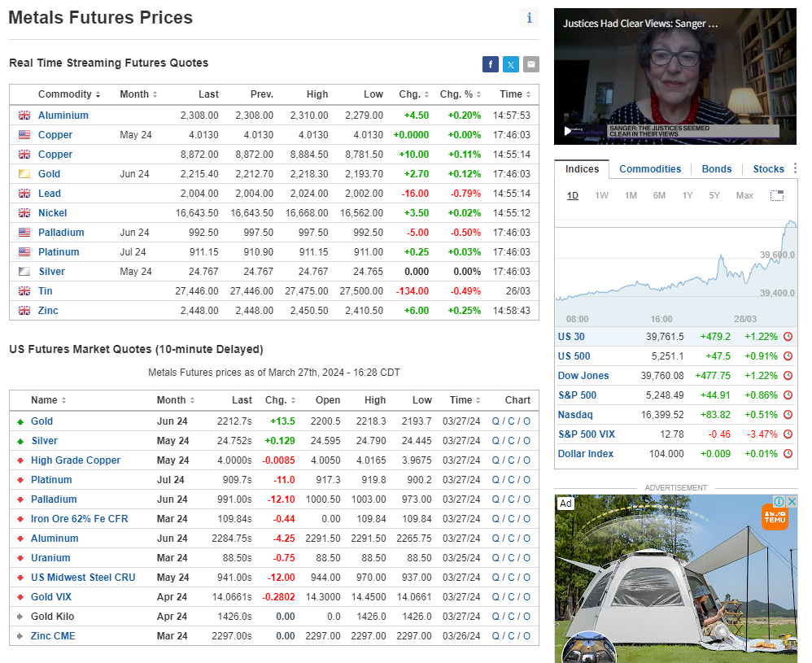
Task: Switch to the Bonds tab
Action: click(x=717, y=169)
